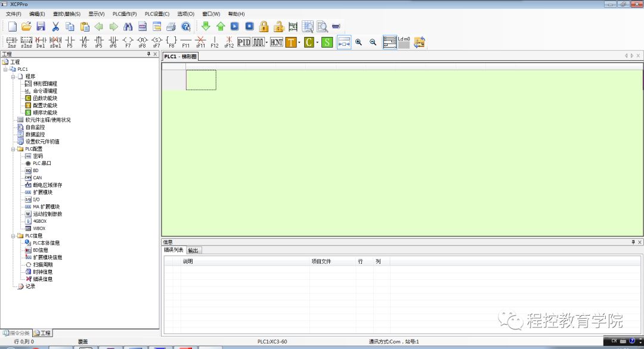Zoom out the ladder view
The width and height of the screenshot is (644, 349).
click(x=373, y=42)
